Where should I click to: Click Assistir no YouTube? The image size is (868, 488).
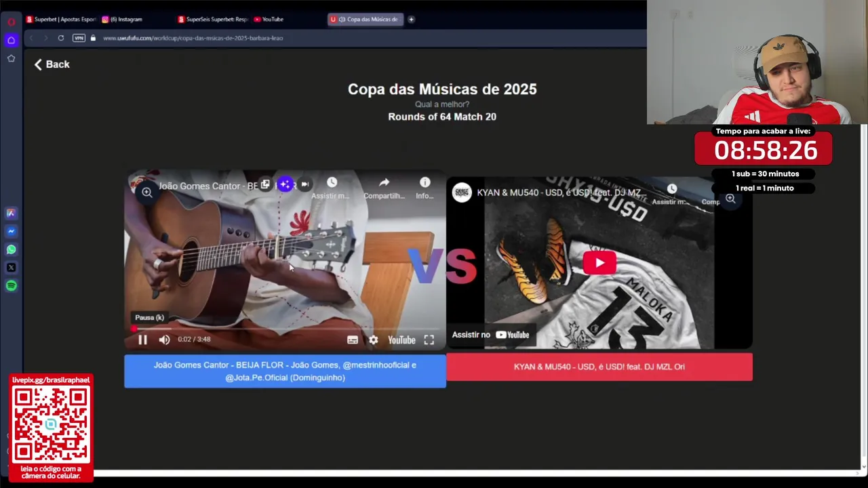pos(491,335)
